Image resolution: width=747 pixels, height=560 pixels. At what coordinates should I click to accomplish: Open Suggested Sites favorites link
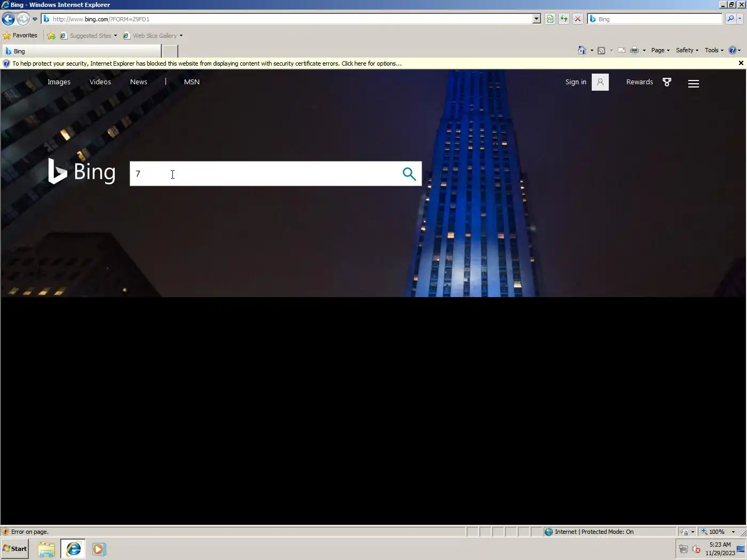(88, 36)
